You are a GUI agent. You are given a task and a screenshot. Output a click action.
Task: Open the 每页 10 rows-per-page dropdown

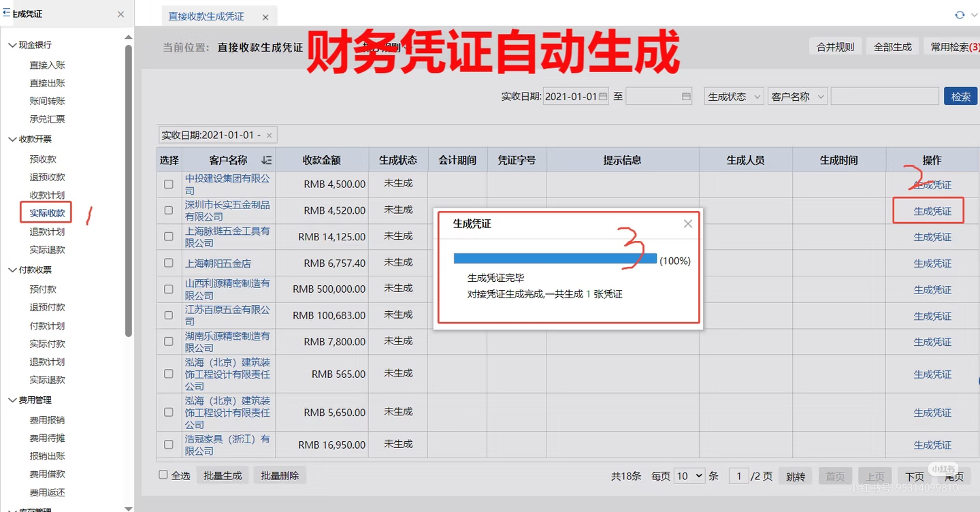(689, 476)
